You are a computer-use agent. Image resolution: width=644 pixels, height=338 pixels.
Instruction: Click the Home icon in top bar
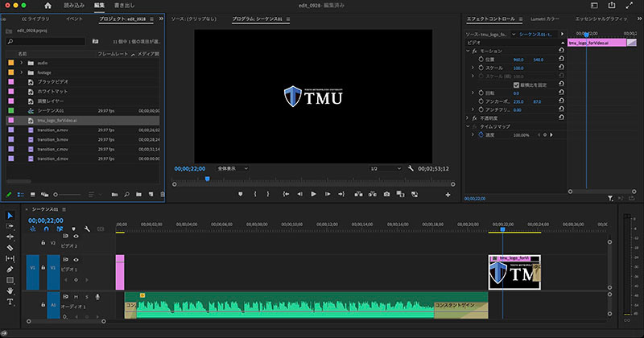point(48,6)
